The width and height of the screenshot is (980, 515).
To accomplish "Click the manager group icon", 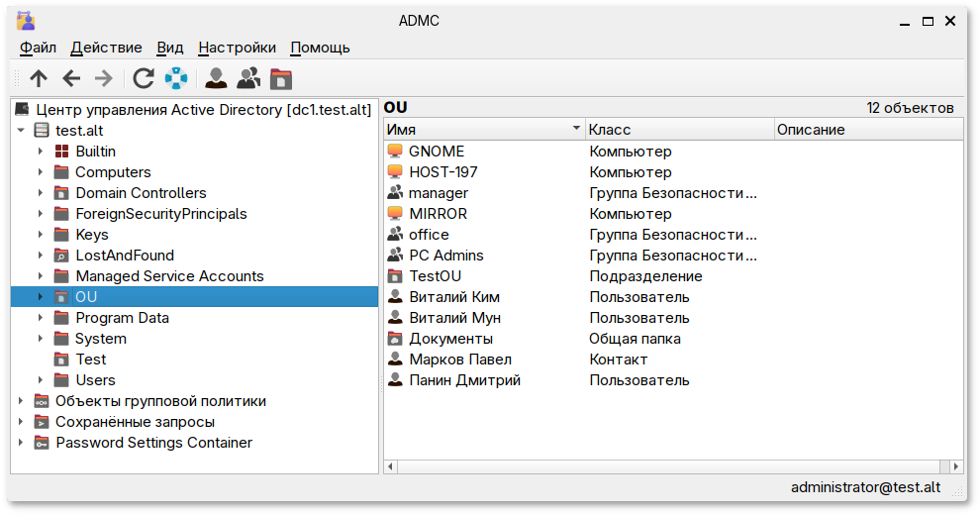I will coord(395,192).
